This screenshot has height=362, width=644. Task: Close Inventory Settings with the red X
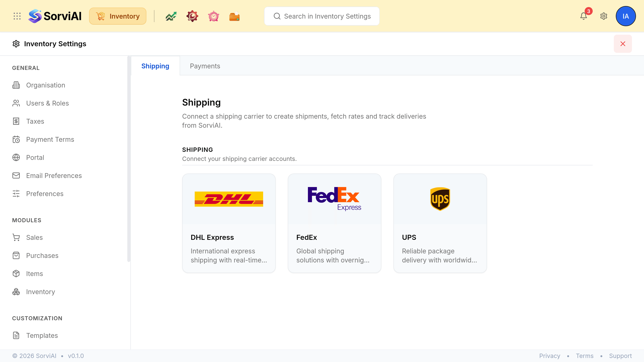[623, 44]
